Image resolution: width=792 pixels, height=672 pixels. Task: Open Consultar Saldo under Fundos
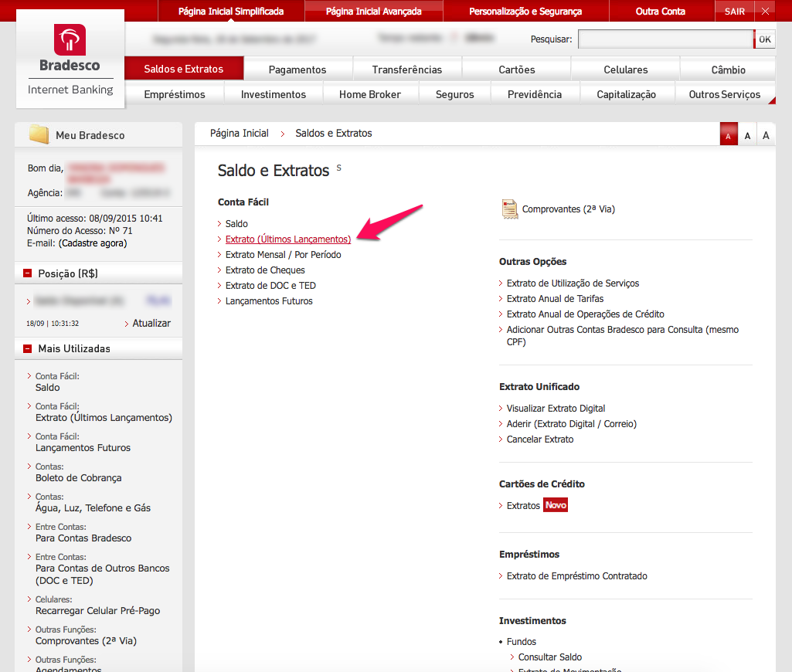tap(550, 657)
